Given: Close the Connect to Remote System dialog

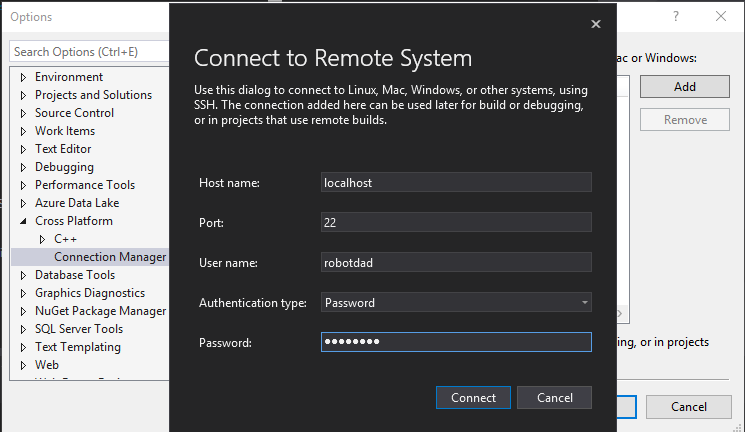Looking at the screenshot, I should coord(596,24).
